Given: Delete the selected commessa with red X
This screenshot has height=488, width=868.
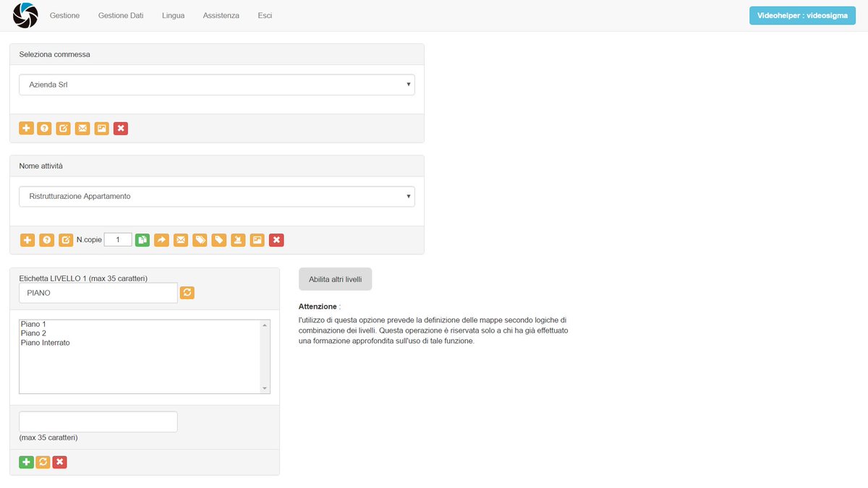Looking at the screenshot, I should pyautogui.click(x=121, y=128).
